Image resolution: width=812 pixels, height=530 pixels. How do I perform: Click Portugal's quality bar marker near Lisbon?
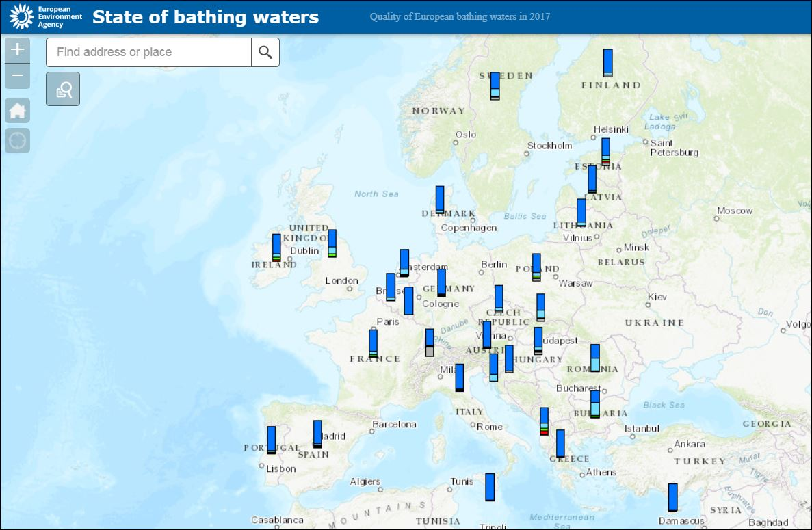272,438
